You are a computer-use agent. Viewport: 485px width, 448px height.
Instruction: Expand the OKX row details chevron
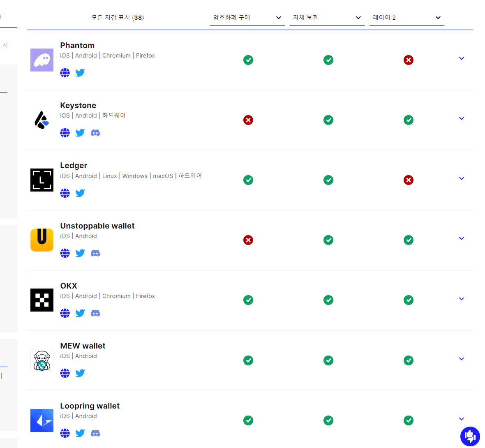pyautogui.click(x=462, y=299)
